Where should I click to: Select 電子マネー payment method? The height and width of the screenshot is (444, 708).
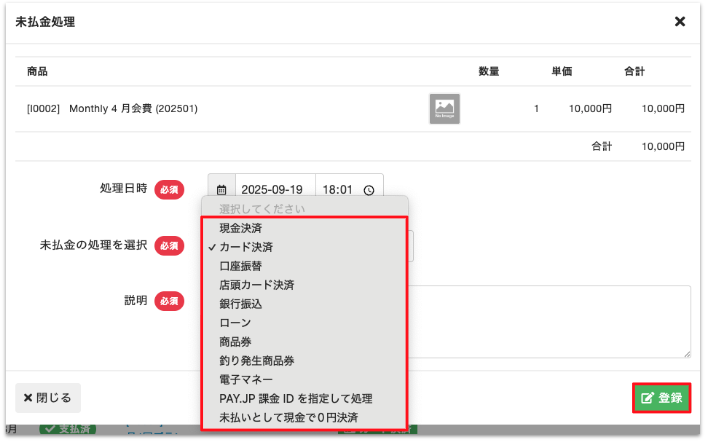(x=248, y=379)
